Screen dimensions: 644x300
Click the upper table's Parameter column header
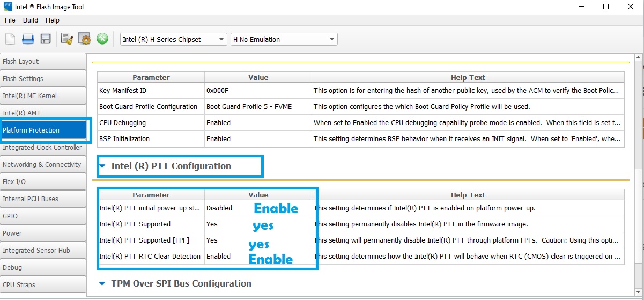(x=151, y=77)
